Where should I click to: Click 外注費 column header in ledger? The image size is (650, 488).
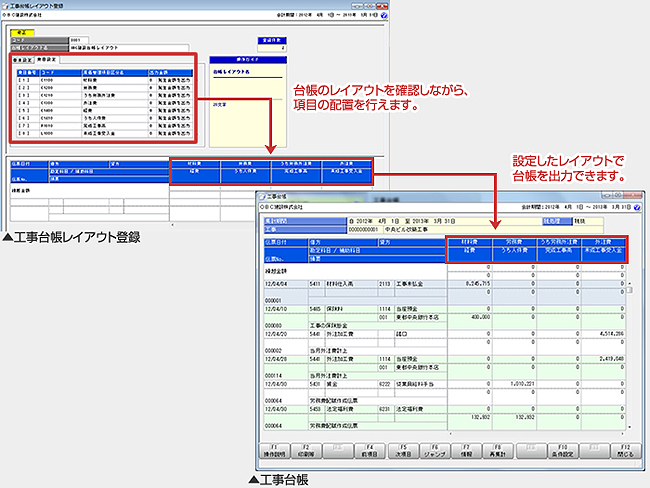point(604,242)
